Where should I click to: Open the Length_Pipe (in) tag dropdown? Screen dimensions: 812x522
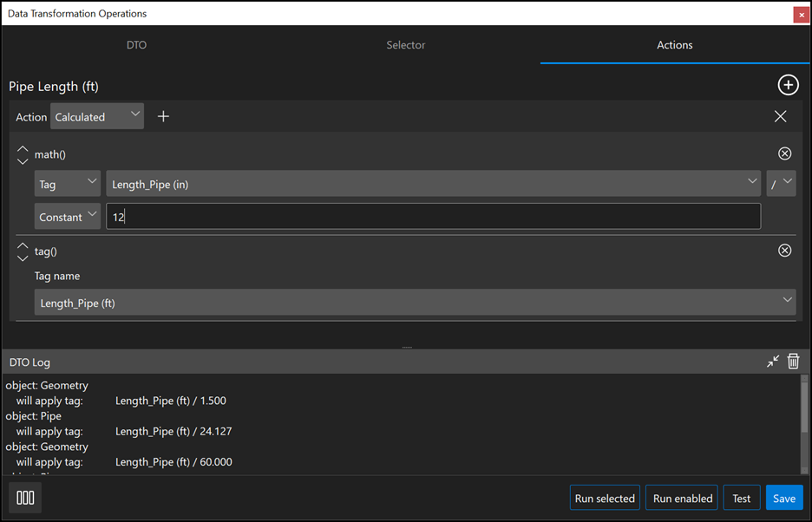coord(433,184)
